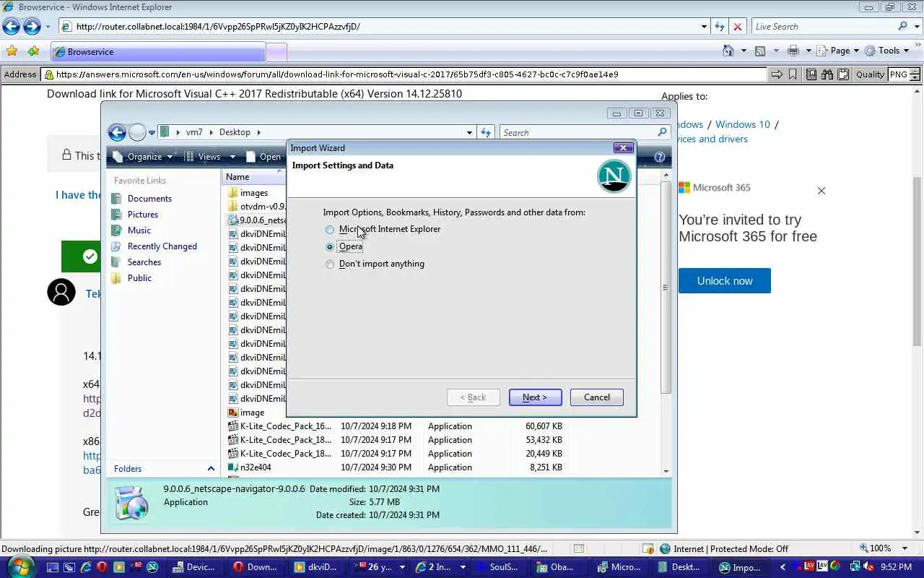Expand the Home button dropdown arrow

click(744, 51)
